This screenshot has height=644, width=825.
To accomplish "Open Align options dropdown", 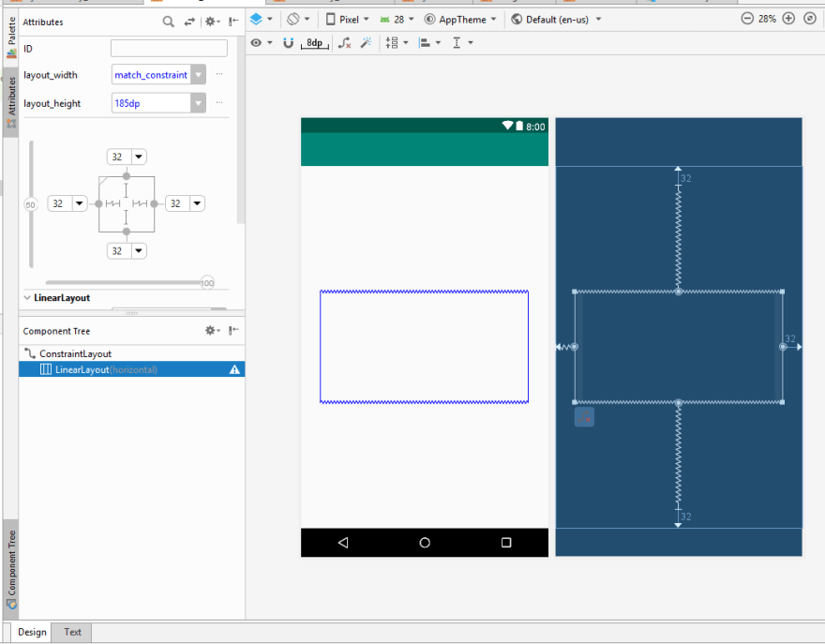I will (x=429, y=42).
